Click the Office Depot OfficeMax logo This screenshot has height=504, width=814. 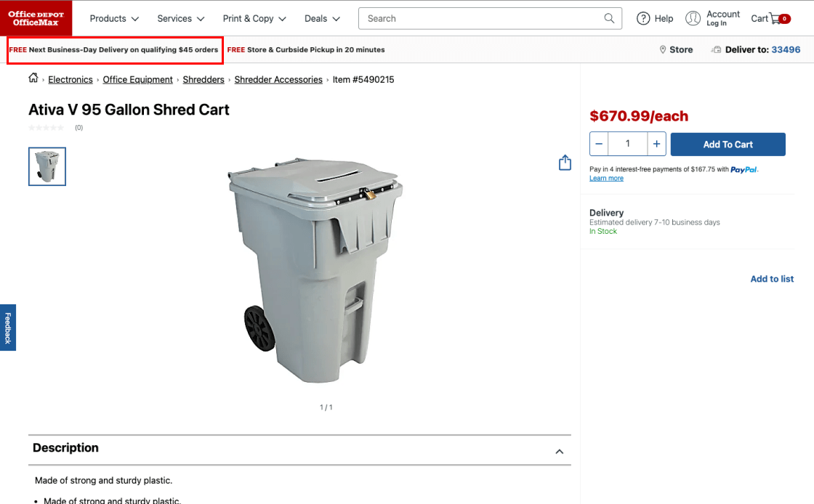36,18
